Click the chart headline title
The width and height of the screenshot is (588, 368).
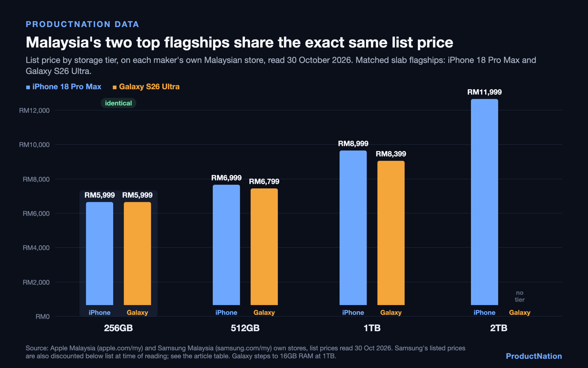click(x=239, y=42)
